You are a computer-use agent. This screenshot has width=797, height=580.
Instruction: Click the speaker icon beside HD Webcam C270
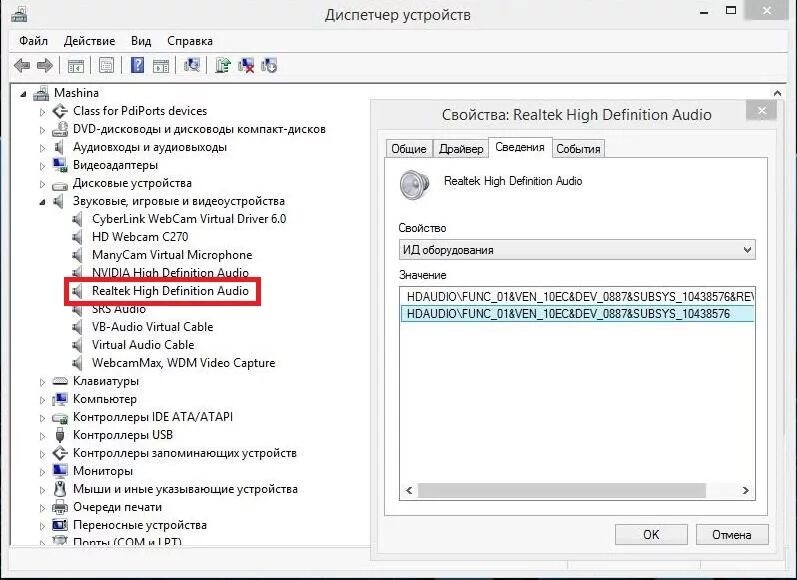point(77,237)
